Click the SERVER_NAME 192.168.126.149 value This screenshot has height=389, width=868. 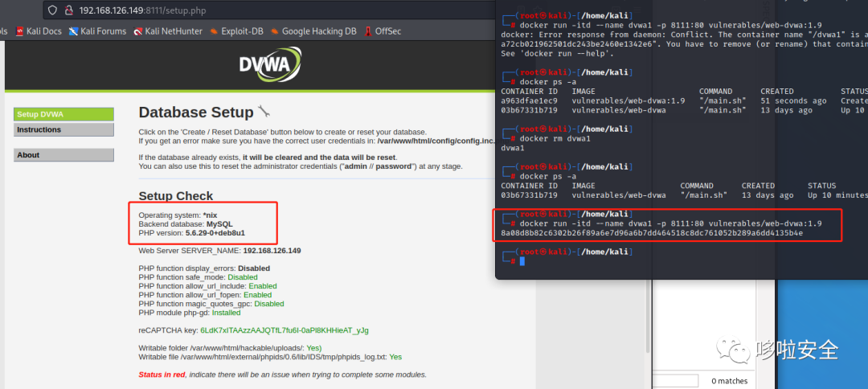tap(272, 251)
